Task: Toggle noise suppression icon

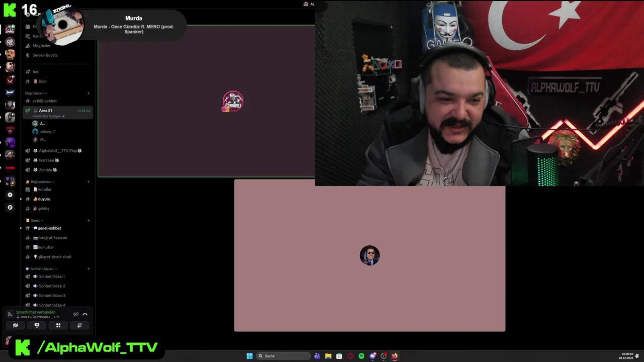Action: click(x=76, y=314)
